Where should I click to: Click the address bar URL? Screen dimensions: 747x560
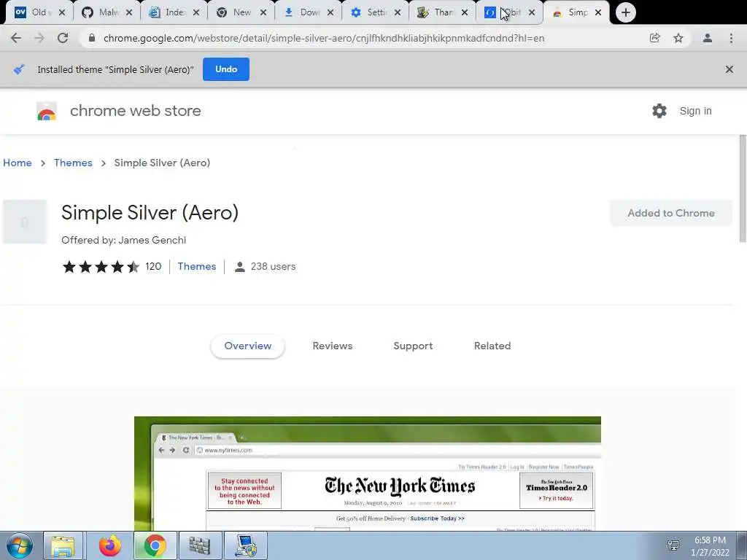323,38
